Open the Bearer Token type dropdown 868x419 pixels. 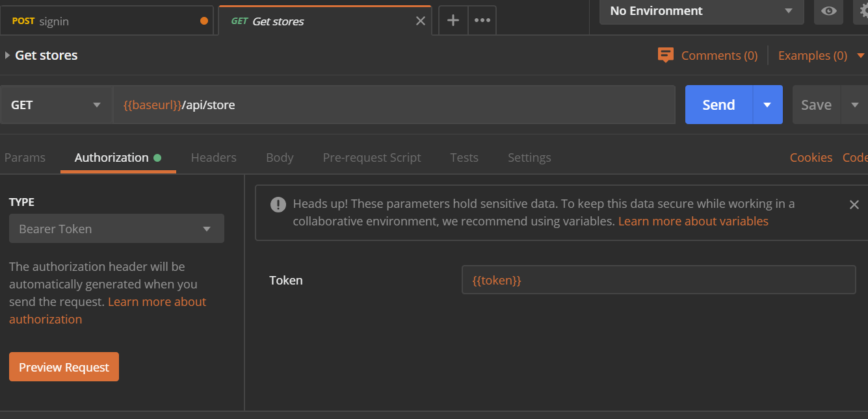click(116, 229)
